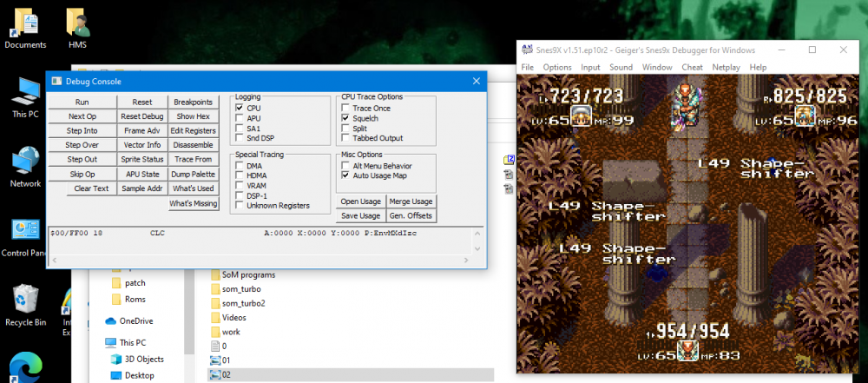This screenshot has width=868, height=383.
Task: Open the Cheat menu in Snes9X
Action: coord(692,67)
